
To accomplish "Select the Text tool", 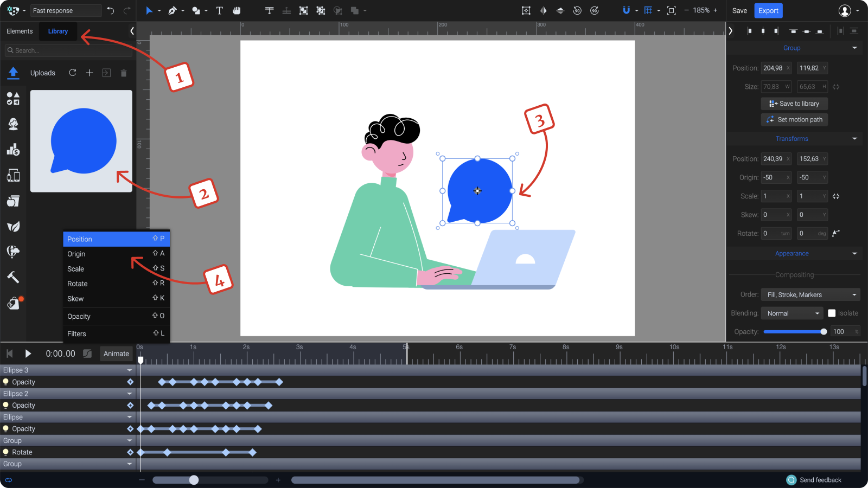I will [x=219, y=10].
